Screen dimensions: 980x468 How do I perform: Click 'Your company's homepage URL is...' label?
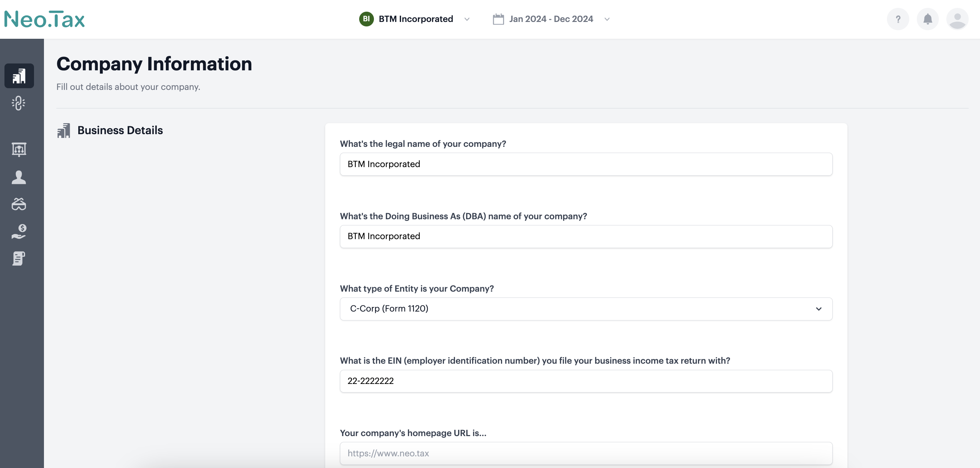pyautogui.click(x=413, y=433)
